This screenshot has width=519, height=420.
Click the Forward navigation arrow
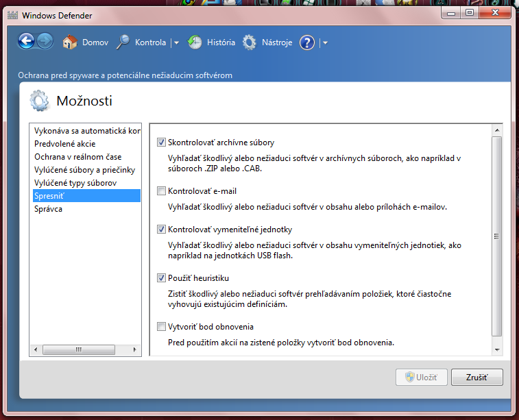(45, 42)
